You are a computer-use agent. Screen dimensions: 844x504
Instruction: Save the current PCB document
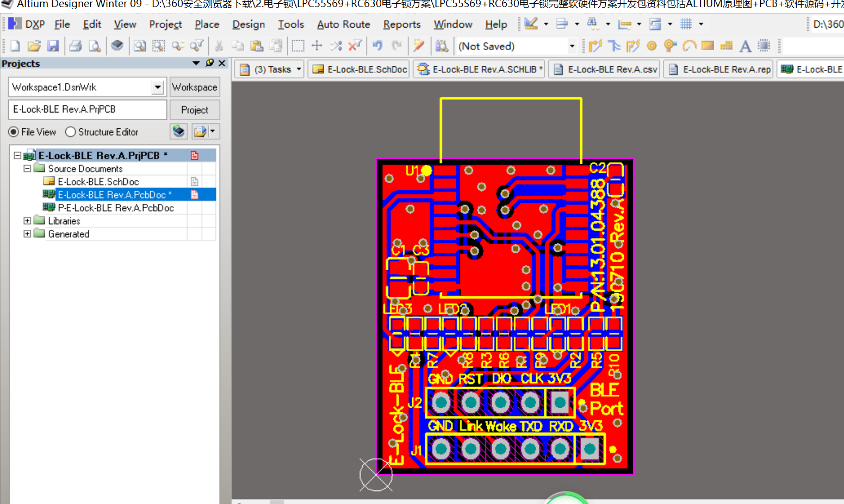point(53,46)
